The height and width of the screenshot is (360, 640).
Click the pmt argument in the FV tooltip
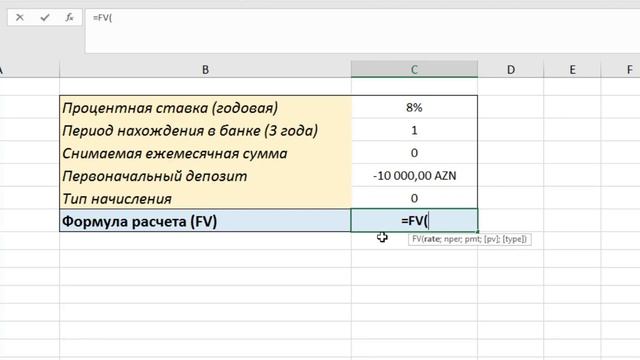[472, 239]
